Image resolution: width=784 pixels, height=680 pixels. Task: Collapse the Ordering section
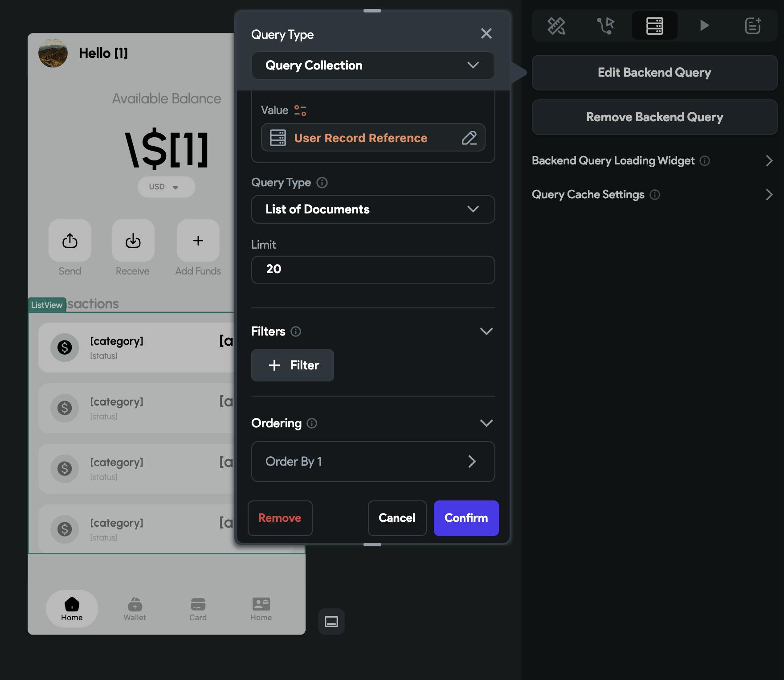486,423
